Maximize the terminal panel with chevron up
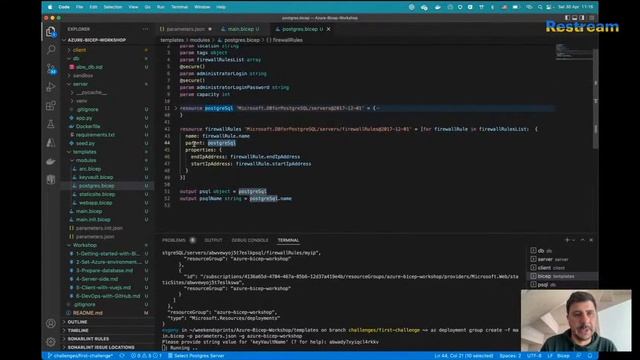Viewport: 640px width, 360px height. pyautogui.click(x=582, y=240)
